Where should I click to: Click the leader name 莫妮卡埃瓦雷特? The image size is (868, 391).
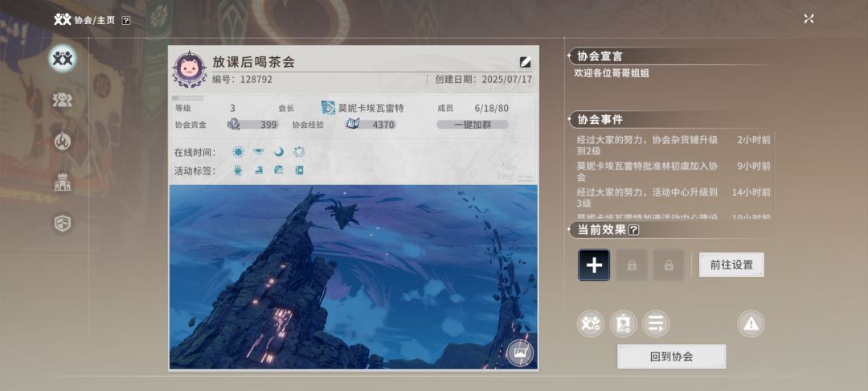[371, 108]
